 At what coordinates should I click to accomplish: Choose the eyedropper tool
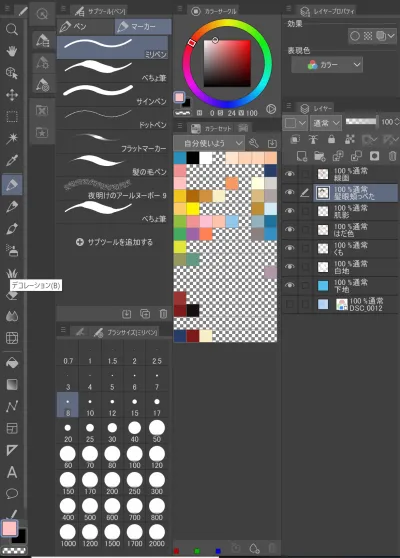(x=12, y=161)
